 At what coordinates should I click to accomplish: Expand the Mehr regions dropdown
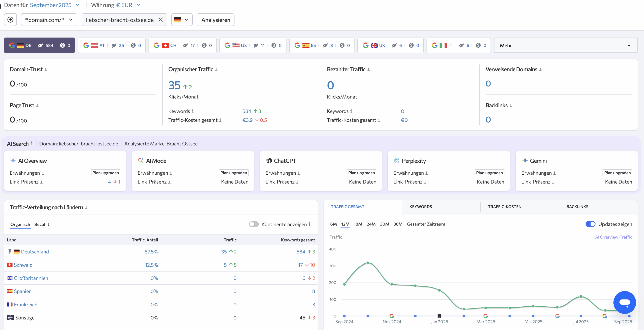(566, 45)
